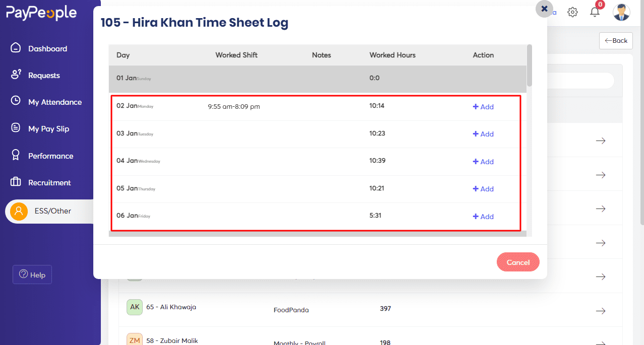Click the 9:55 am-8:09 pm shift text
The height and width of the screenshot is (345, 644).
click(234, 107)
